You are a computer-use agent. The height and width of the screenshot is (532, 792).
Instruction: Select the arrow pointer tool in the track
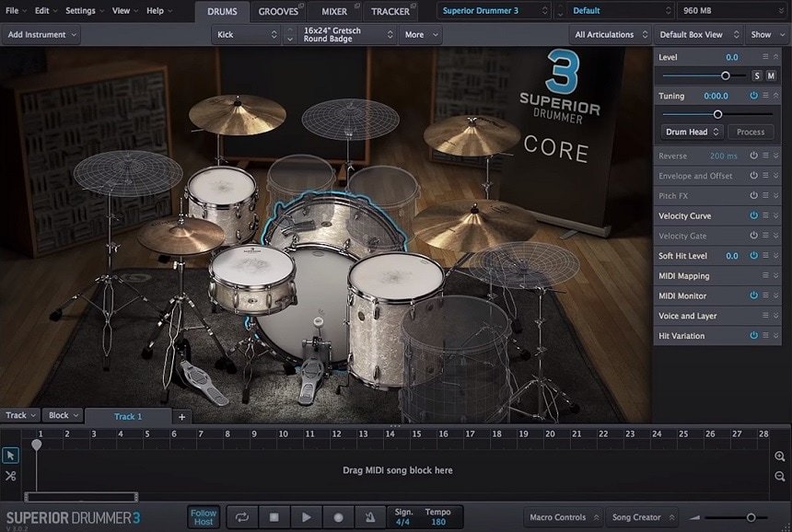click(10, 456)
